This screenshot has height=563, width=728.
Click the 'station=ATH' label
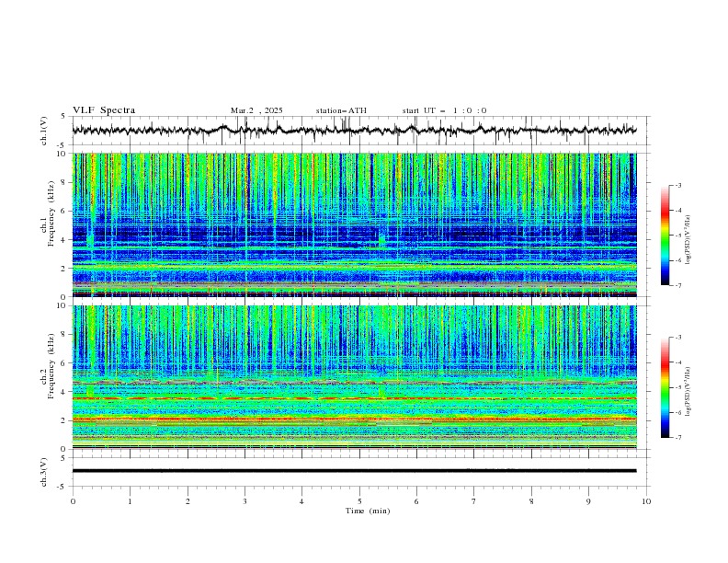pyautogui.click(x=341, y=110)
